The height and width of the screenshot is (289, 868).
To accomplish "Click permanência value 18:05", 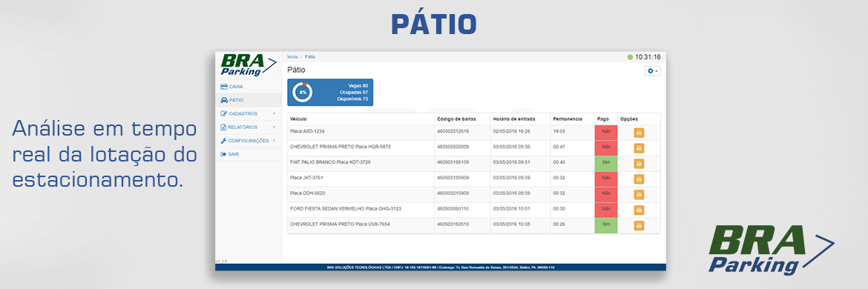I will click(559, 131).
